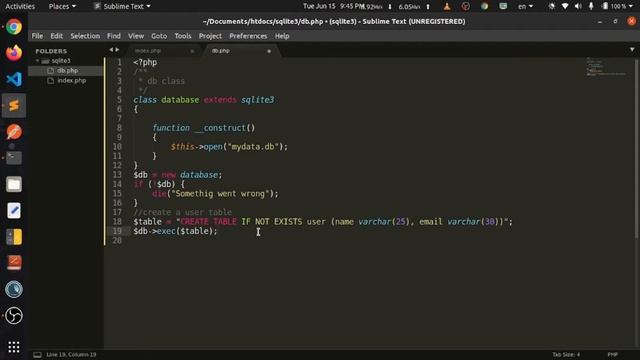Open the View menu

point(136,36)
